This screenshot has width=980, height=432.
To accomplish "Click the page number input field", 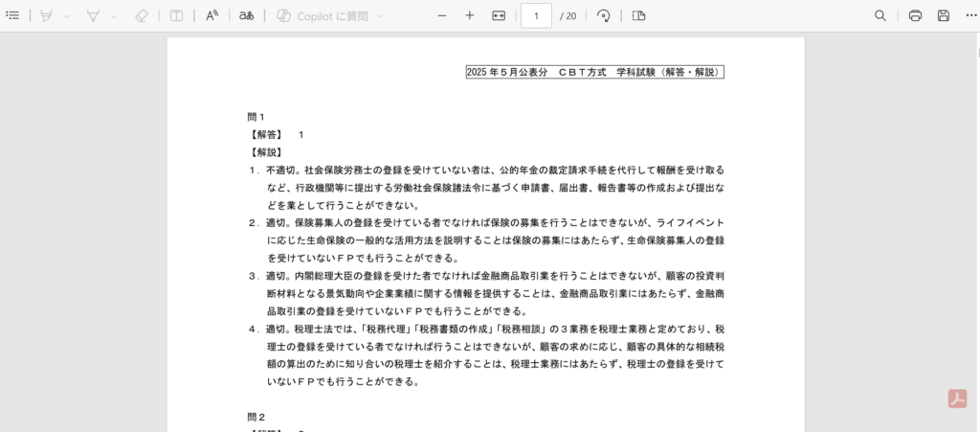I will point(536,15).
